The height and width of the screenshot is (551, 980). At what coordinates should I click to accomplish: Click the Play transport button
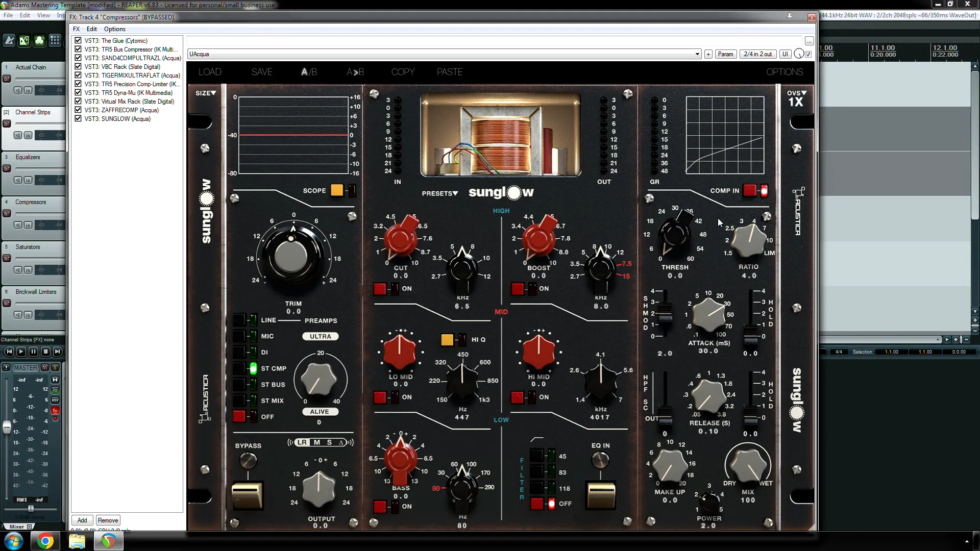21,352
